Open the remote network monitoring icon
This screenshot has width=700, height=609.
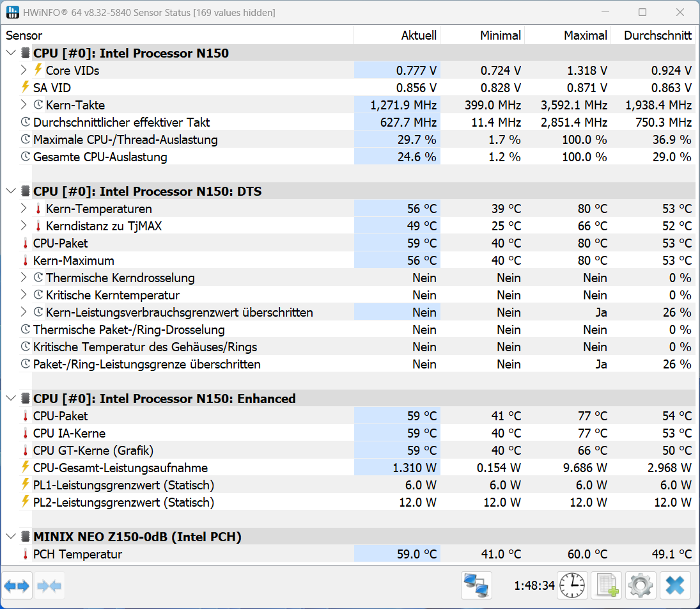(476, 585)
